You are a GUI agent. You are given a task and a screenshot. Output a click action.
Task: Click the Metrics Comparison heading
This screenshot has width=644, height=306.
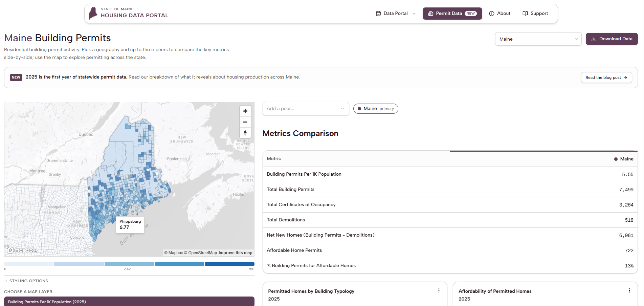tap(300, 133)
